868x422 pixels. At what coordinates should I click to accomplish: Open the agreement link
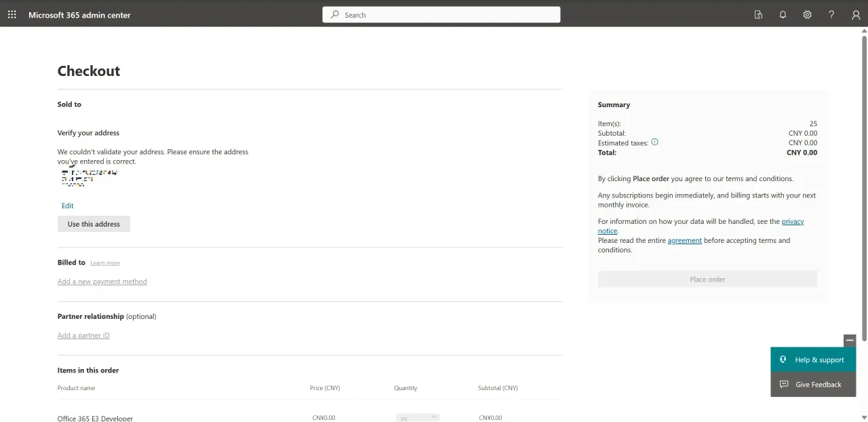(x=685, y=240)
